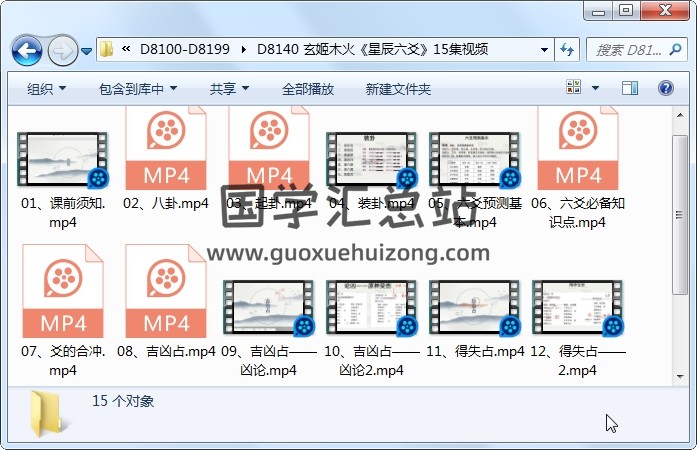Screen dimensions: 697x450
Task: Open the 共享 dropdown menu
Action: tap(230, 89)
